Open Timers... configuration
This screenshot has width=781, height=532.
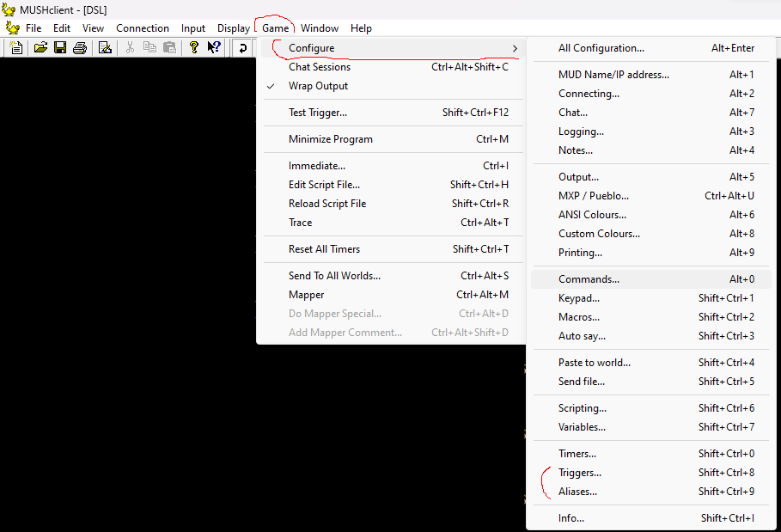(651, 454)
